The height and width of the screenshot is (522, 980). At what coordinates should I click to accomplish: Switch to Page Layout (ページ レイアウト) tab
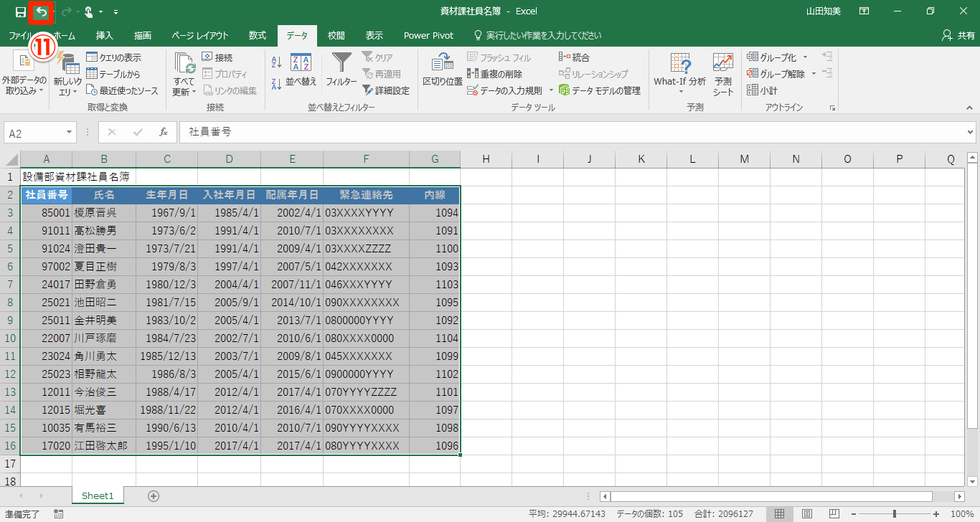200,35
